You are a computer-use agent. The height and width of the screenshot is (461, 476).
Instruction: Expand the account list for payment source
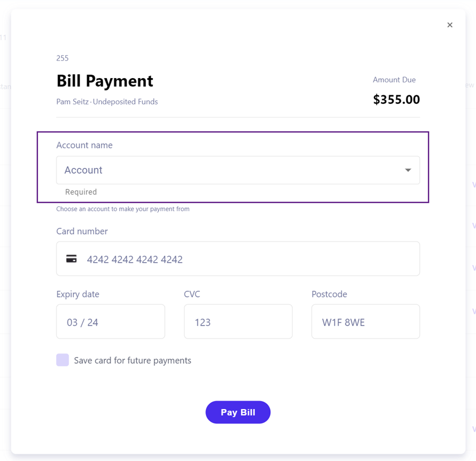point(409,170)
